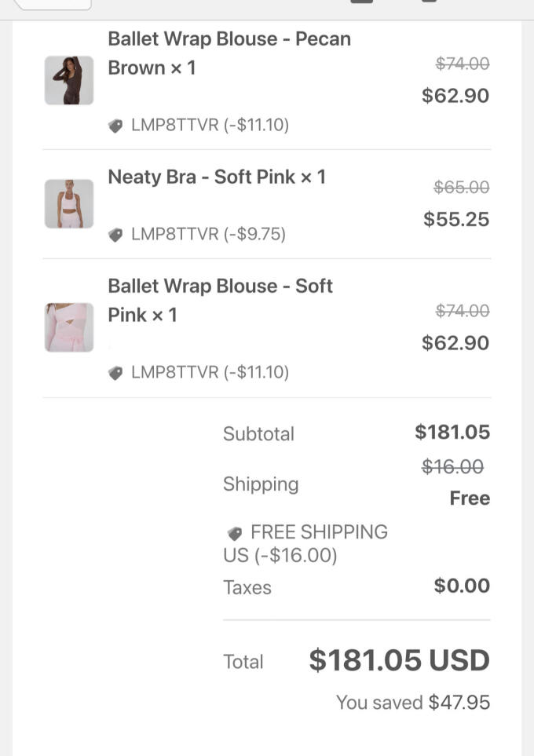This screenshot has width=534, height=756.
Task: Open the Neaty Bra product thumbnail
Action: click(x=69, y=204)
